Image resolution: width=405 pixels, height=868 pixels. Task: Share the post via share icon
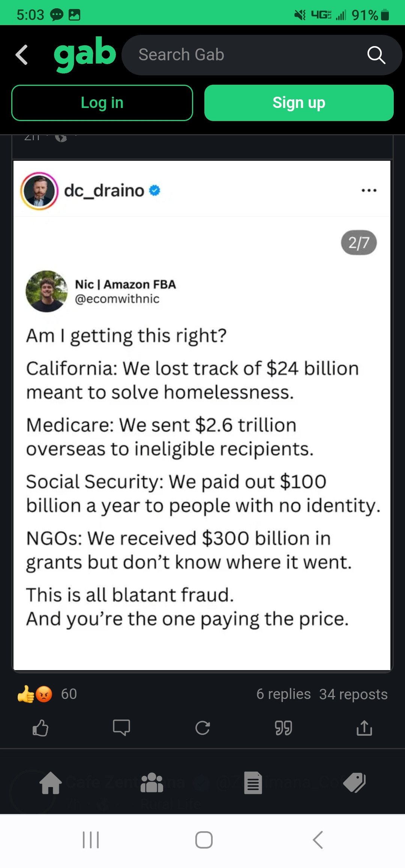[364, 728]
